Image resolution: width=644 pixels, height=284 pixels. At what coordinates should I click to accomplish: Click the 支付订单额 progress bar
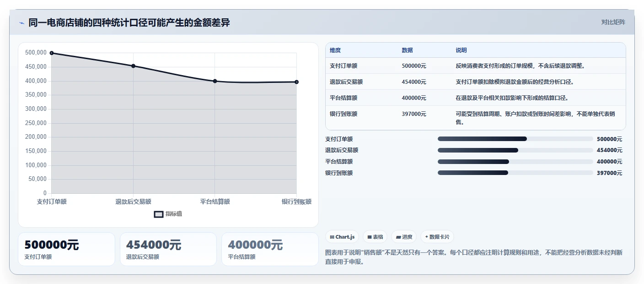click(515, 139)
